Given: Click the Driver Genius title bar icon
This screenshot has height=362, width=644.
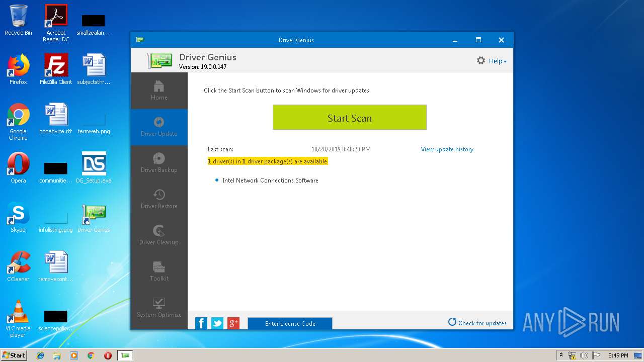Looking at the screenshot, I should click(140, 40).
